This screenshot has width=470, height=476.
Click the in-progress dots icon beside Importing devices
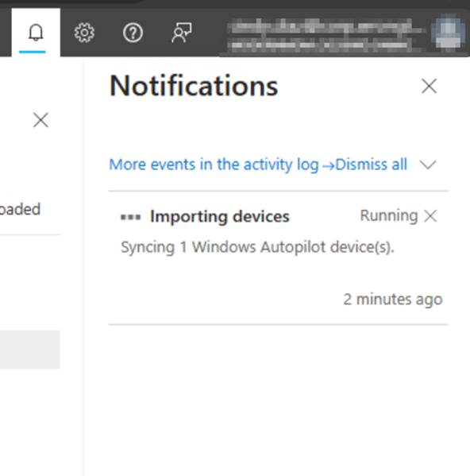(131, 217)
